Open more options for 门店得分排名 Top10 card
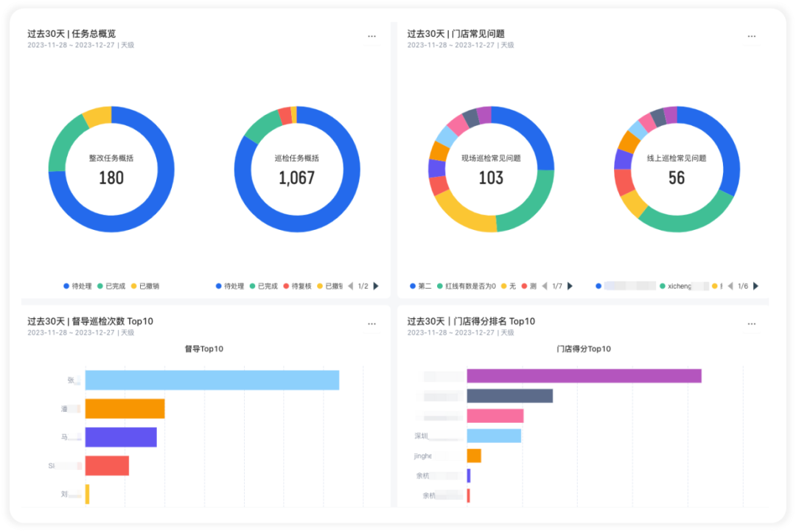 click(751, 324)
